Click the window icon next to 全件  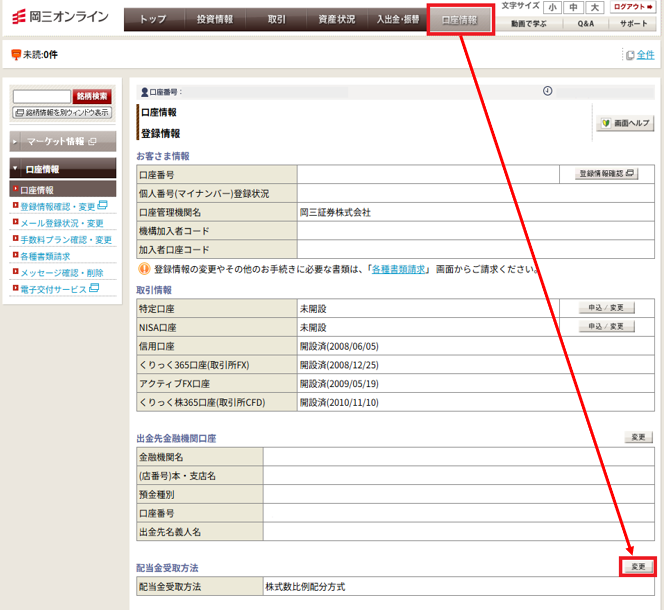(630, 55)
